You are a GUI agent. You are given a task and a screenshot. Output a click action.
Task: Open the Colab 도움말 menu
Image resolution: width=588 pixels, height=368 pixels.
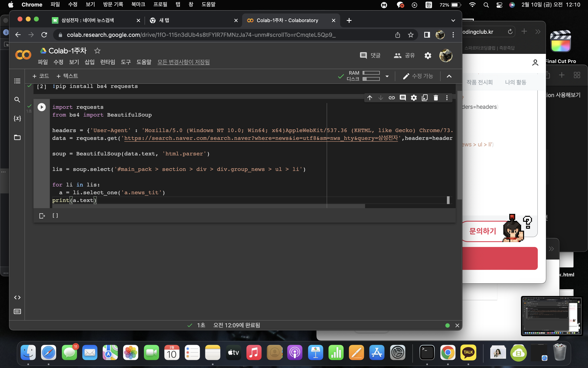click(144, 62)
